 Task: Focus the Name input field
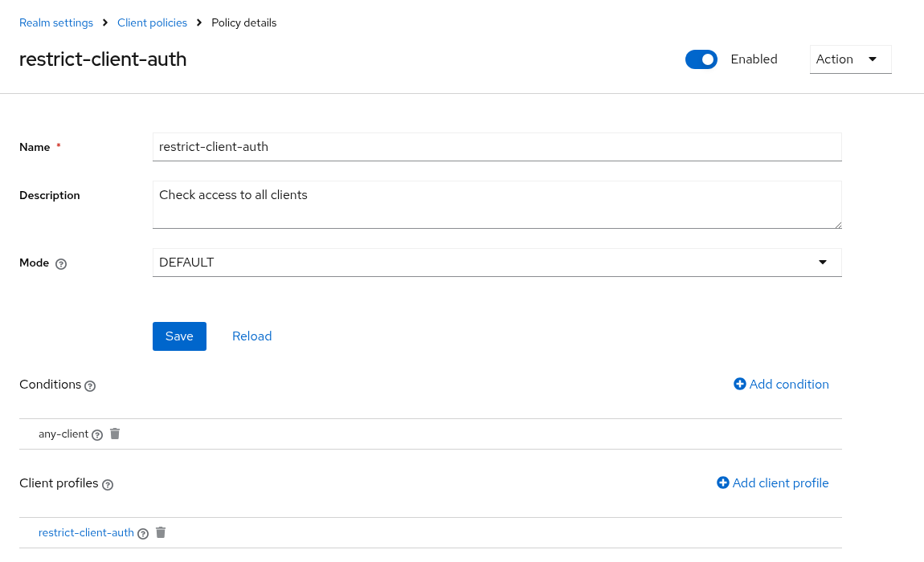[x=497, y=147]
